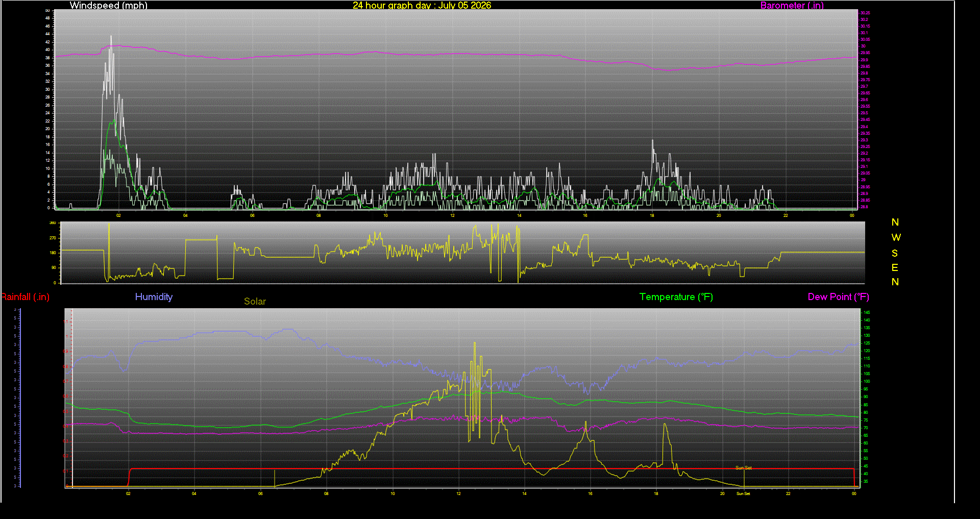Click '180' on the wind direction axis
The height and width of the screenshot is (519, 980).
[53, 253]
